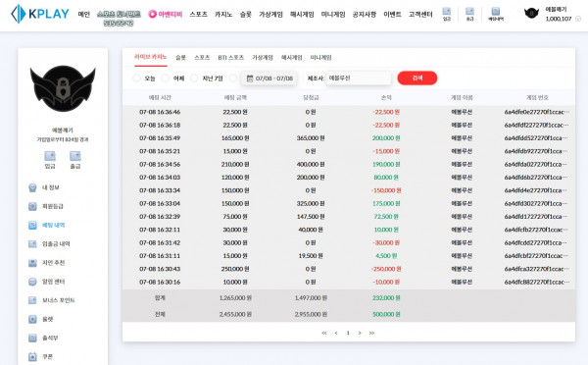Viewport: 588px width, 365px height.
Task: Click the large winged padlock profile avatar
Action: point(63,88)
